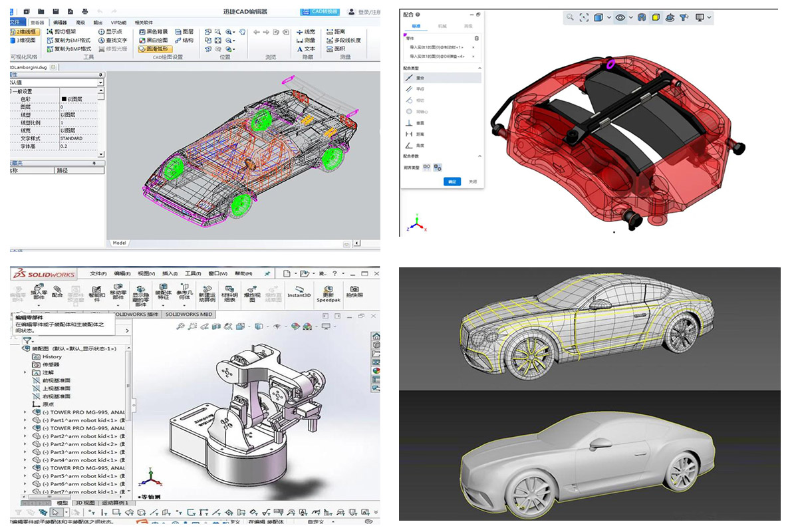
Task: Open the 高级 ribbon tab
Action: click(x=80, y=23)
